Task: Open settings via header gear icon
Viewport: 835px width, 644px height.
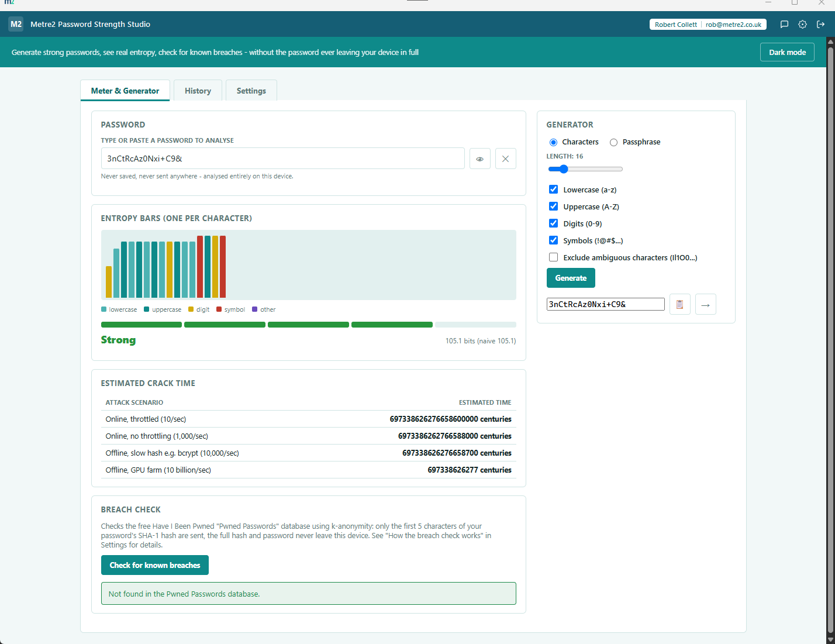Action: [803, 24]
